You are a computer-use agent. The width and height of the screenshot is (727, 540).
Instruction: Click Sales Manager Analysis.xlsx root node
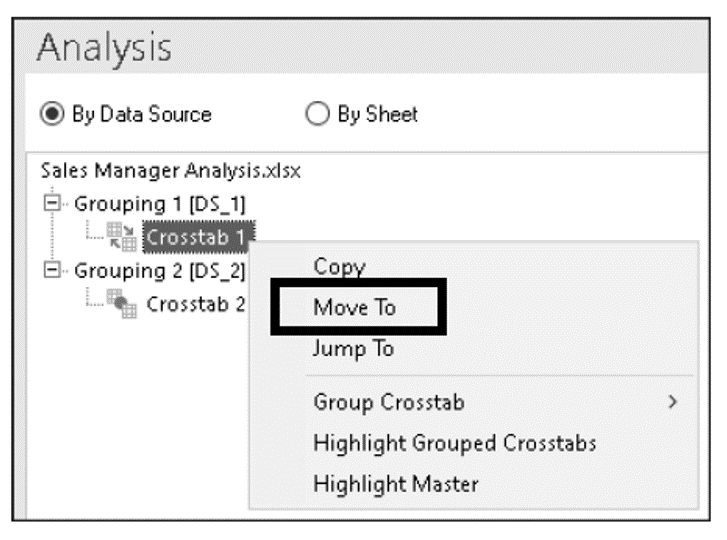click(171, 171)
